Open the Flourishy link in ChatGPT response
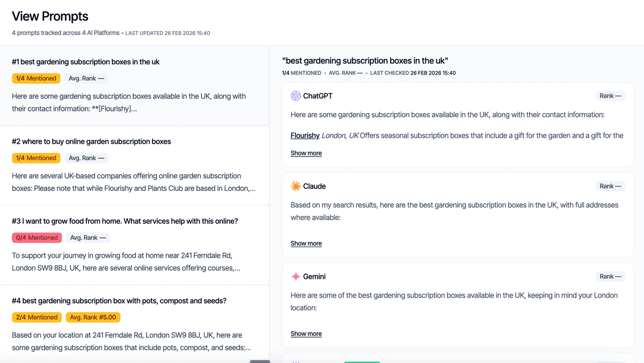Image resolution: width=644 pixels, height=363 pixels. pyautogui.click(x=305, y=136)
